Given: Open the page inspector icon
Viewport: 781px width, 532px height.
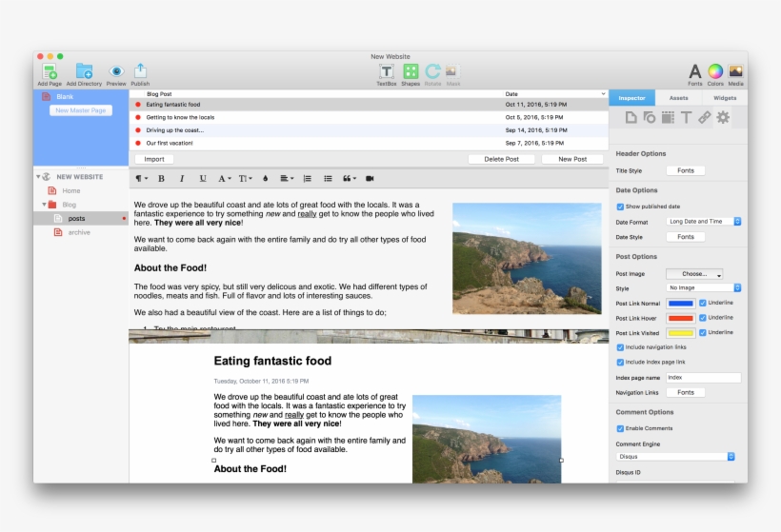Looking at the screenshot, I should point(631,117).
